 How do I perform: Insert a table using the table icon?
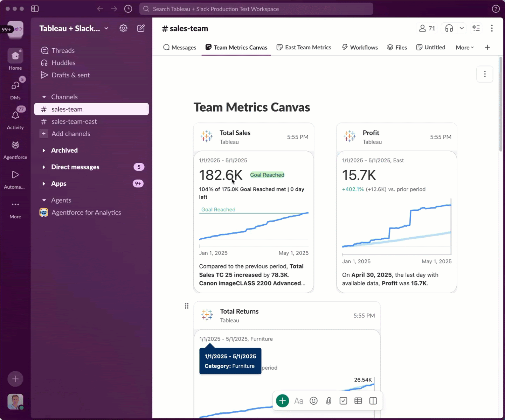pos(358,401)
